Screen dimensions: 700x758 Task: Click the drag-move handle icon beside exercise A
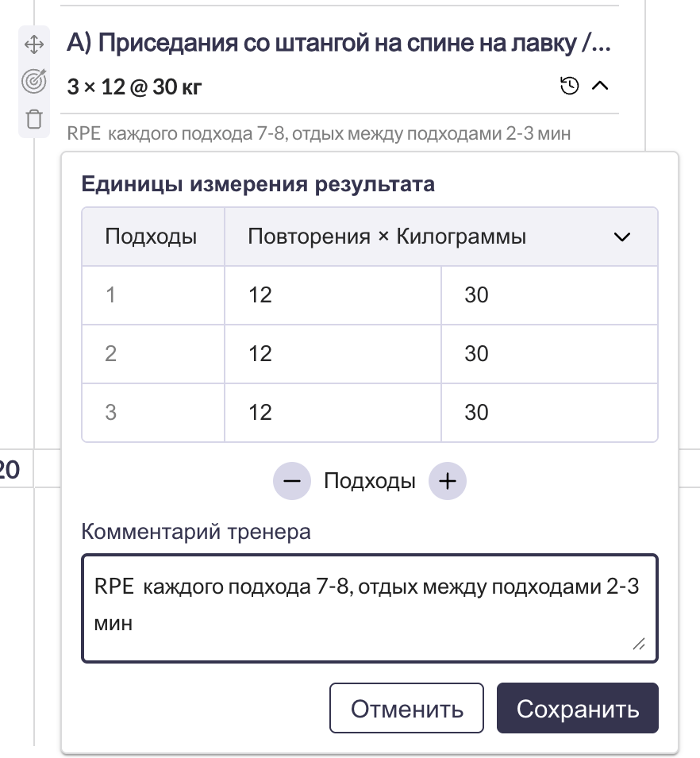coord(33,44)
